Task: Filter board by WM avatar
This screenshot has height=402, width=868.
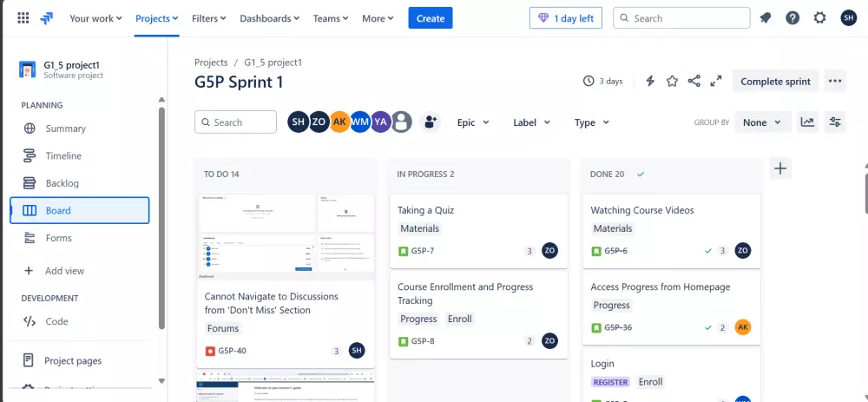Action: [x=360, y=122]
